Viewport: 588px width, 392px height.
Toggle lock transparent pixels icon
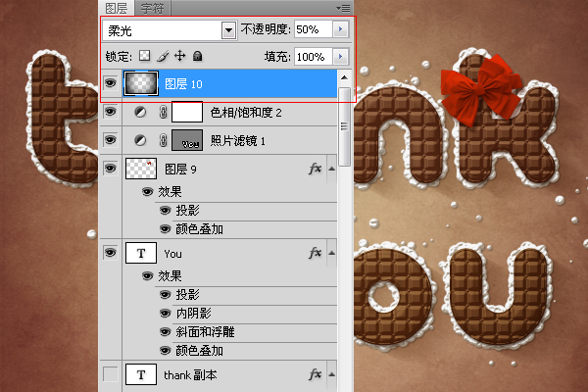tap(145, 56)
